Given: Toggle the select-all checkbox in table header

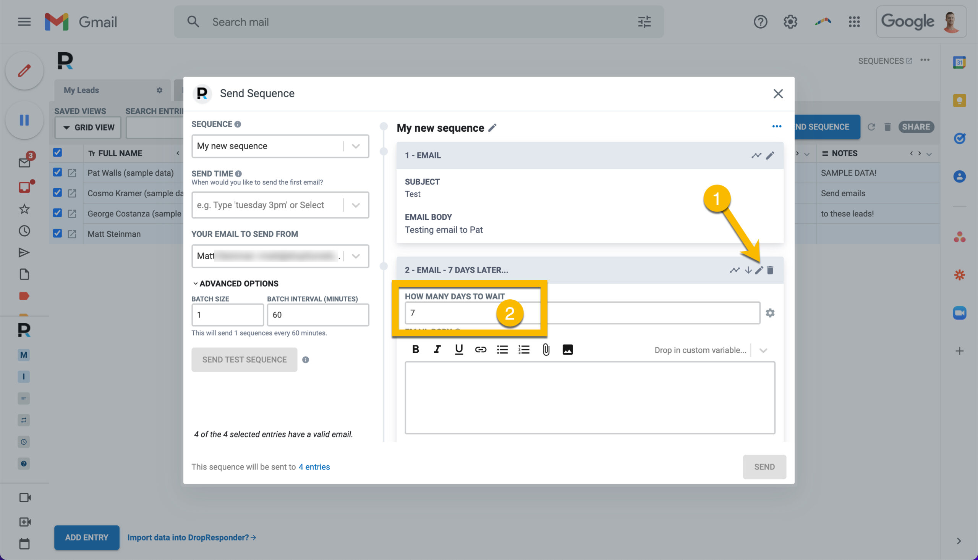Looking at the screenshot, I should pyautogui.click(x=57, y=152).
